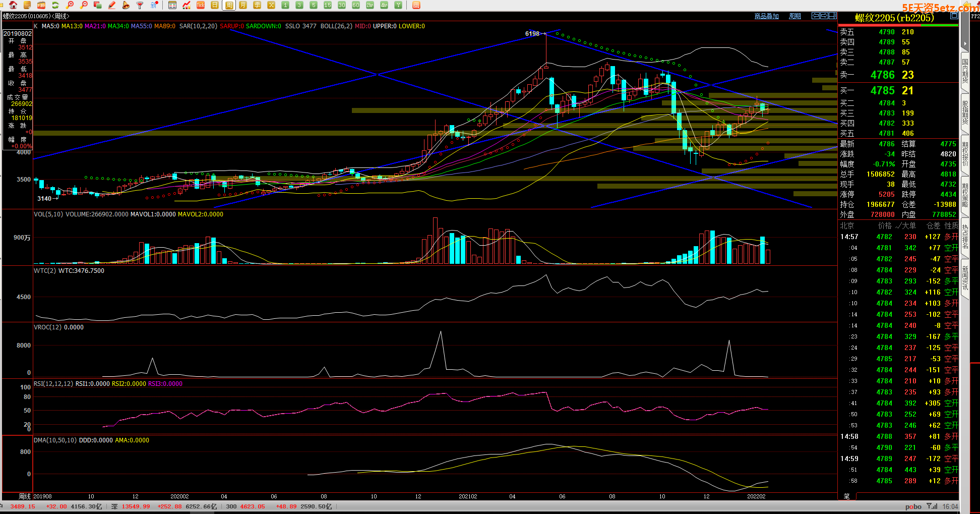
Task: Select the 笔 tab at bottom
Action: (x=847, y=496)
